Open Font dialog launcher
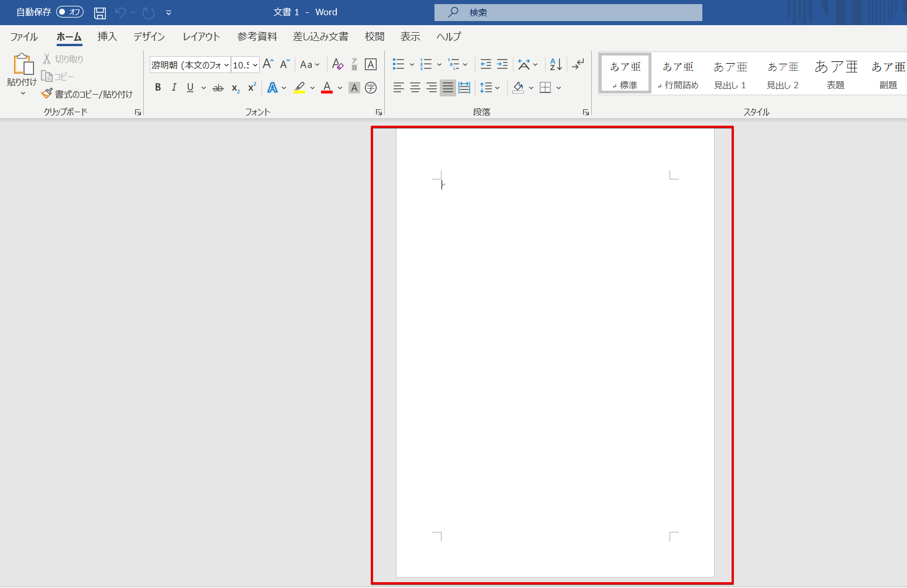This screenshot has width=907, height=588. (379, 112)
